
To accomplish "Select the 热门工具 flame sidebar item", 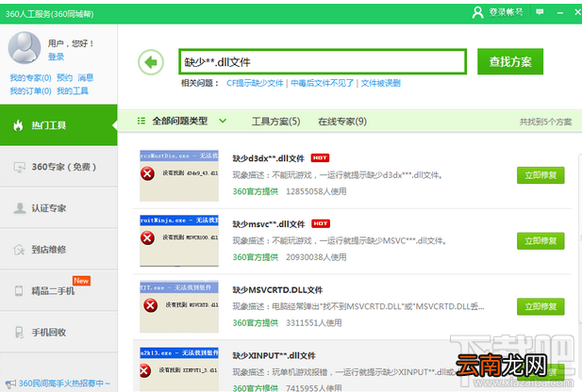I will click(x=58, y=125).
